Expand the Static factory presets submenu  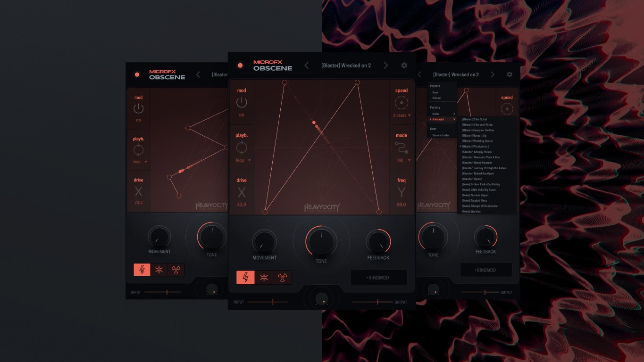[443, 114]
